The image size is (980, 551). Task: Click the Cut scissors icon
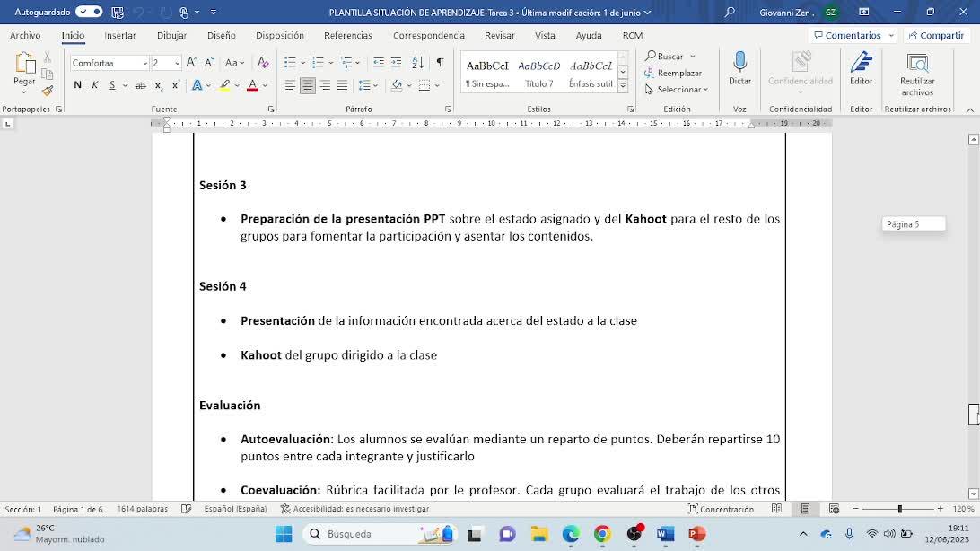[x=48, y=58]
